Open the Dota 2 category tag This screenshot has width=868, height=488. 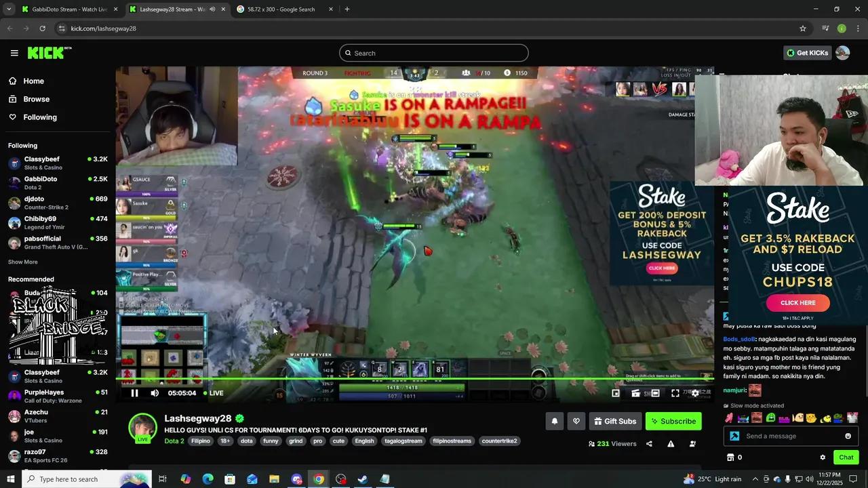coord(174,441)
